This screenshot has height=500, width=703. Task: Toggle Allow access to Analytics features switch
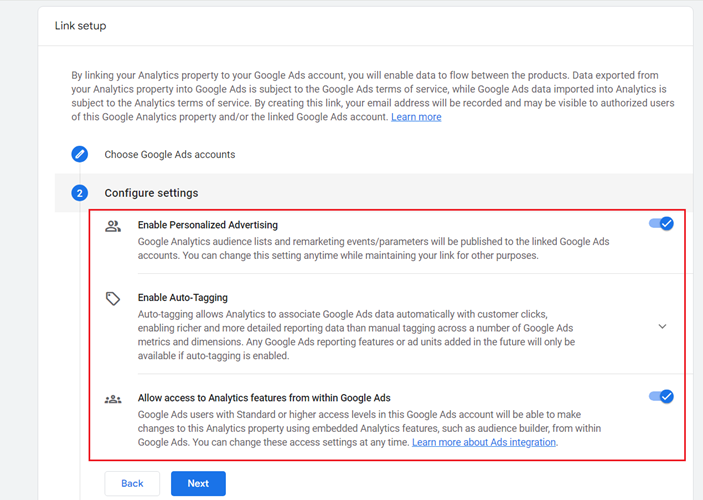click(661, 396)
